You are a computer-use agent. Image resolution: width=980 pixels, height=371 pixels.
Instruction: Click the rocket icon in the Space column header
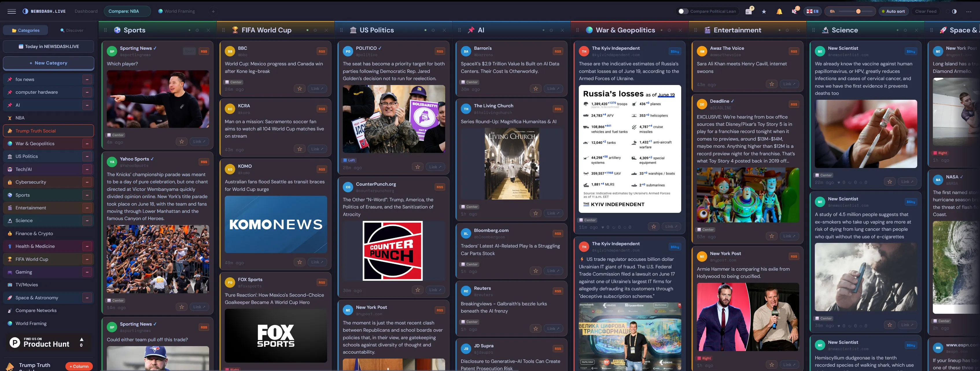click(943, 30)
